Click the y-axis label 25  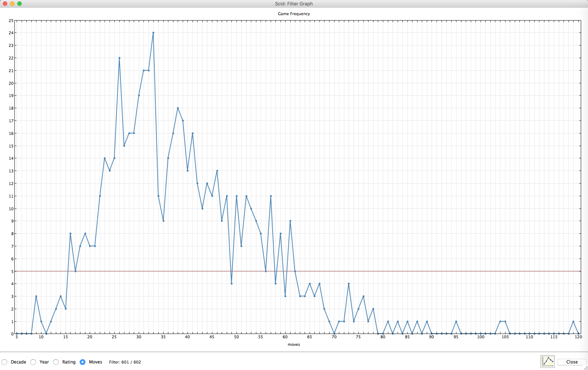pyautogui.click(x=11, y=21)
